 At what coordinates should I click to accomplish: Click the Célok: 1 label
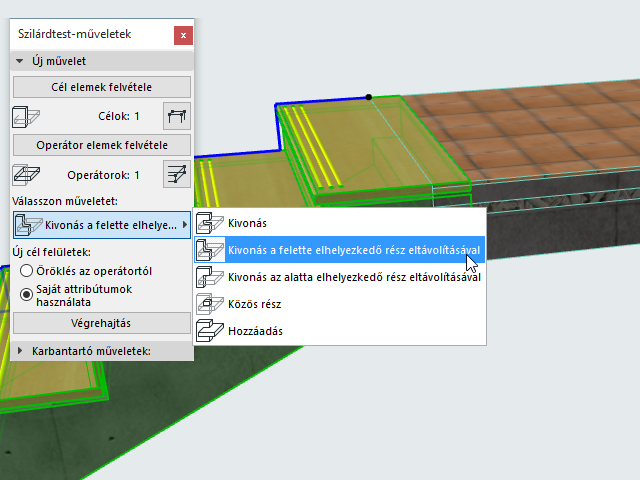119,116
